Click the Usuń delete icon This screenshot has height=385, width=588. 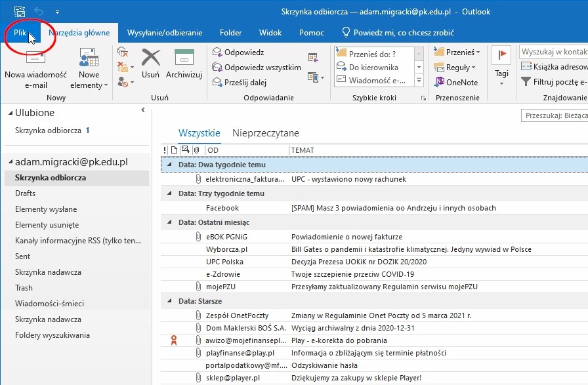point(151,58)
